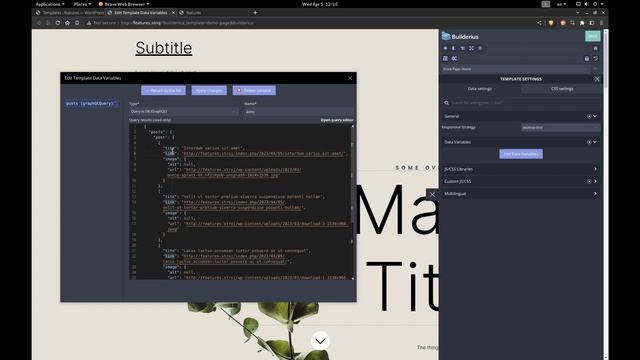This screenshot has width=640, height=360.
Task: Click the X handle on panel edge
Action: pyautogui.click(x=432, y=194)
